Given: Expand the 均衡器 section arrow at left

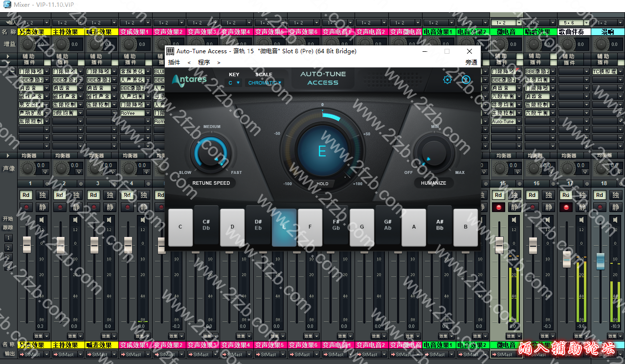Looking at the screenshot, I should (7, 155).
